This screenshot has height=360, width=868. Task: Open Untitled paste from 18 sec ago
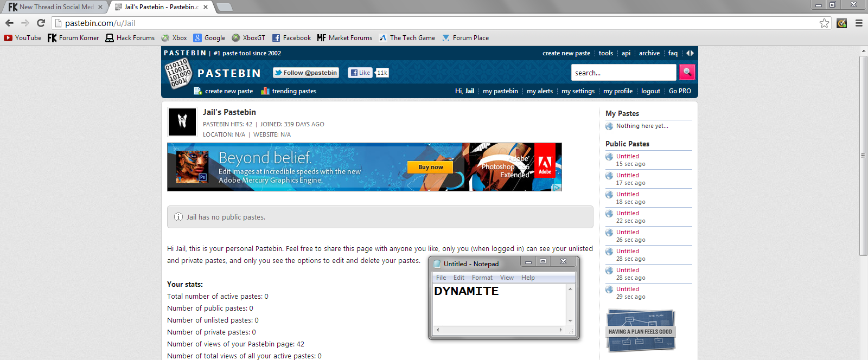click(628, 194)
